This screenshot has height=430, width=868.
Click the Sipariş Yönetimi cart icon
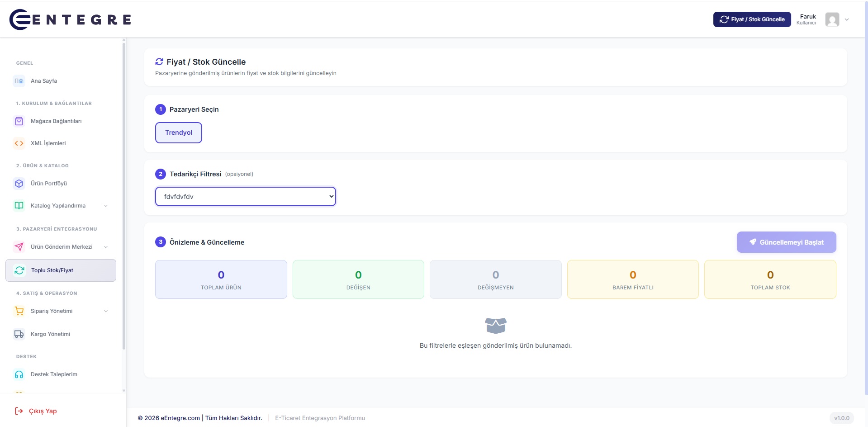[19, 311]
